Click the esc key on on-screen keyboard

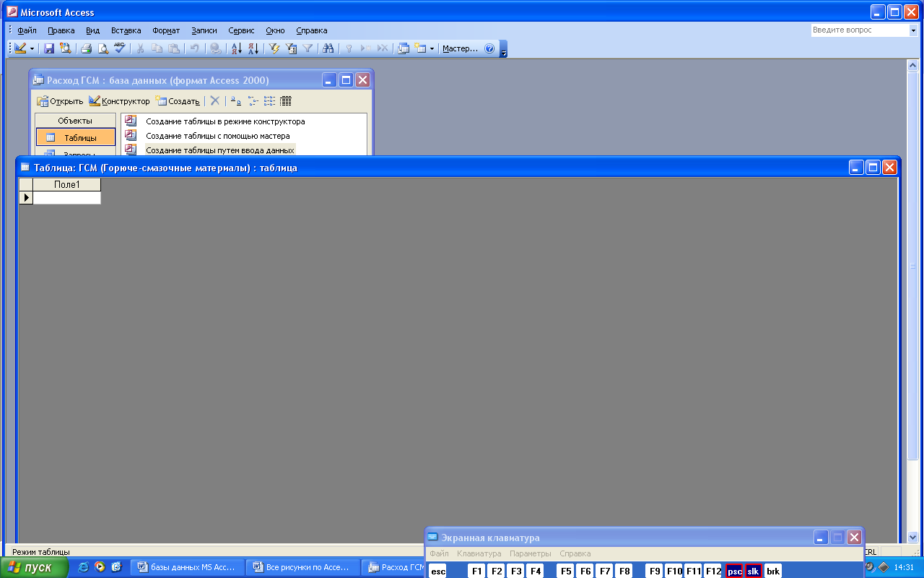438,571
